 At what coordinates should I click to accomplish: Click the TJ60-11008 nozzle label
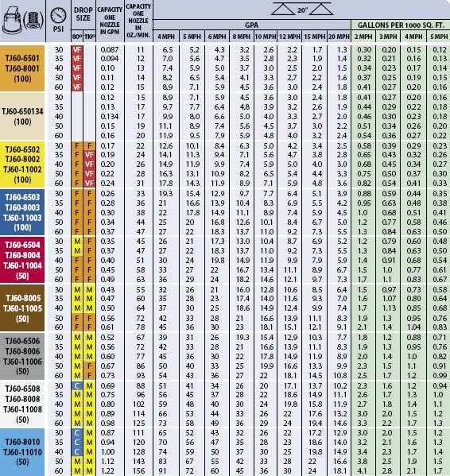[x=22, y=409]
